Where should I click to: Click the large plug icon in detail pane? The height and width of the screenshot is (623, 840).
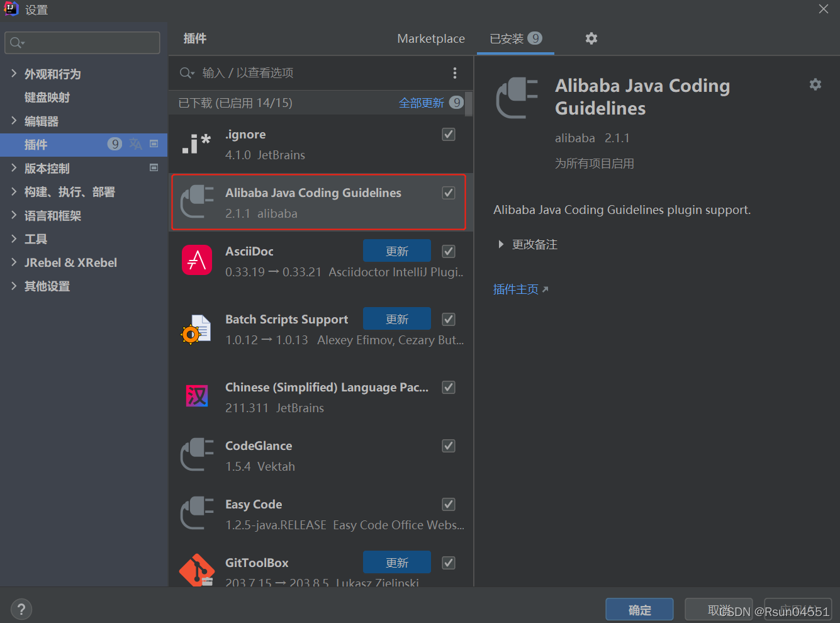(x=517, y=98)
